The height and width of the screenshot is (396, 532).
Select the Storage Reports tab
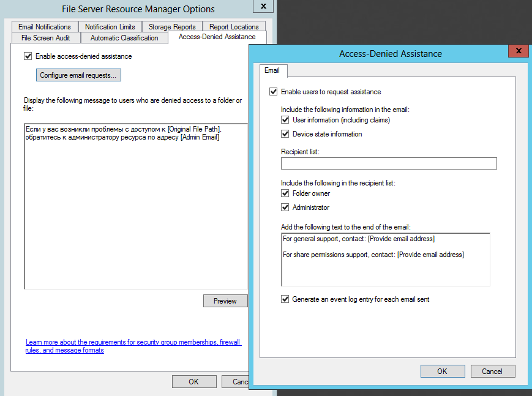click(x=172, y=27)
